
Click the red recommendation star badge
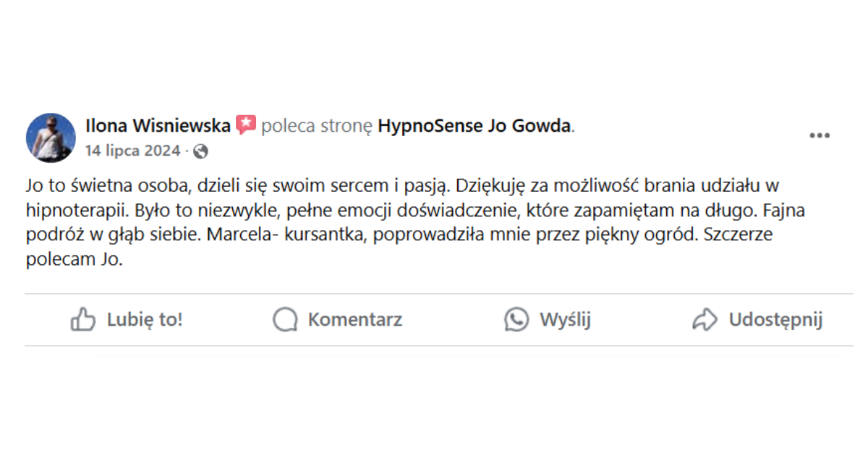(246, 125)
